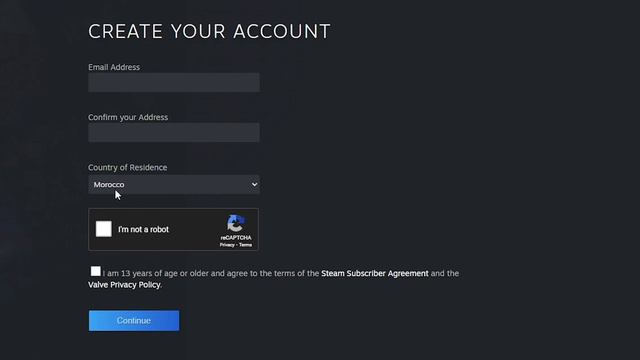Click the "I'm not a robot" text

pyautogui.click(x=143, y=229)
